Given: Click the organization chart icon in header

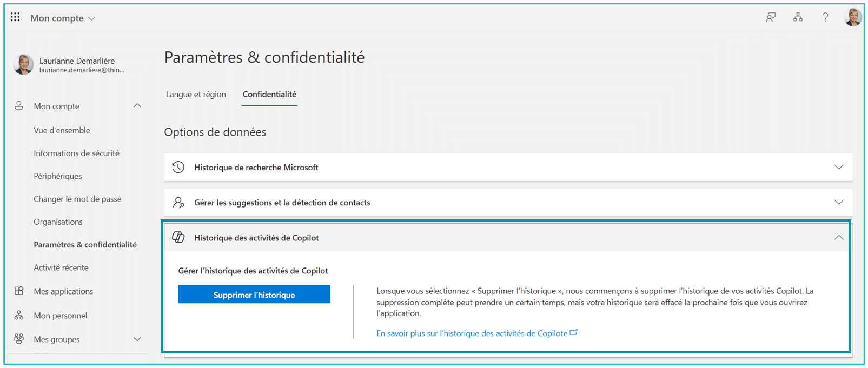Looking at the screenshot, I should click(x=798, y=17).
